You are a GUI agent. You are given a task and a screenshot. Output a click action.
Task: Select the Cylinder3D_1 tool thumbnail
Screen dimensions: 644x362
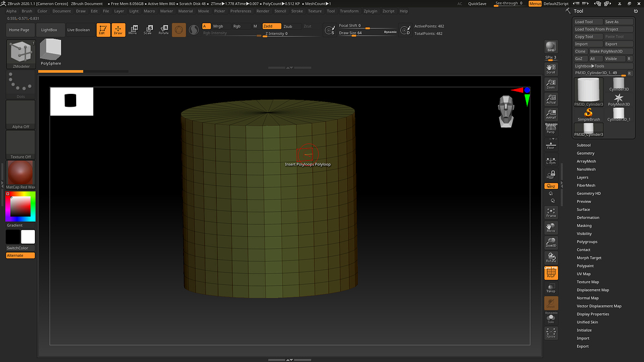point(619,115)
